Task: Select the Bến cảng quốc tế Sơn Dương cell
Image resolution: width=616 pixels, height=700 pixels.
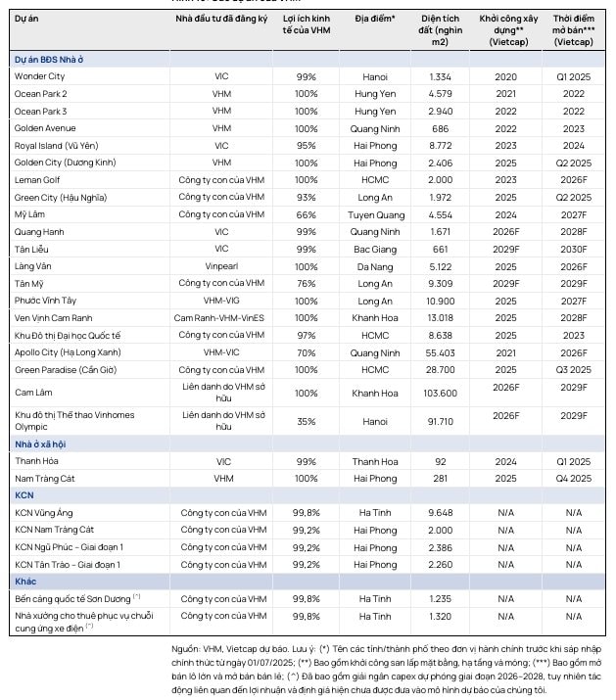Action: click(76, 597)
